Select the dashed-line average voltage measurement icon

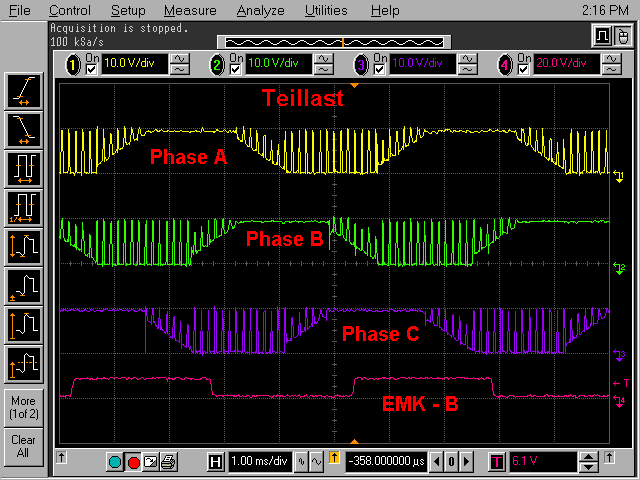24,364
